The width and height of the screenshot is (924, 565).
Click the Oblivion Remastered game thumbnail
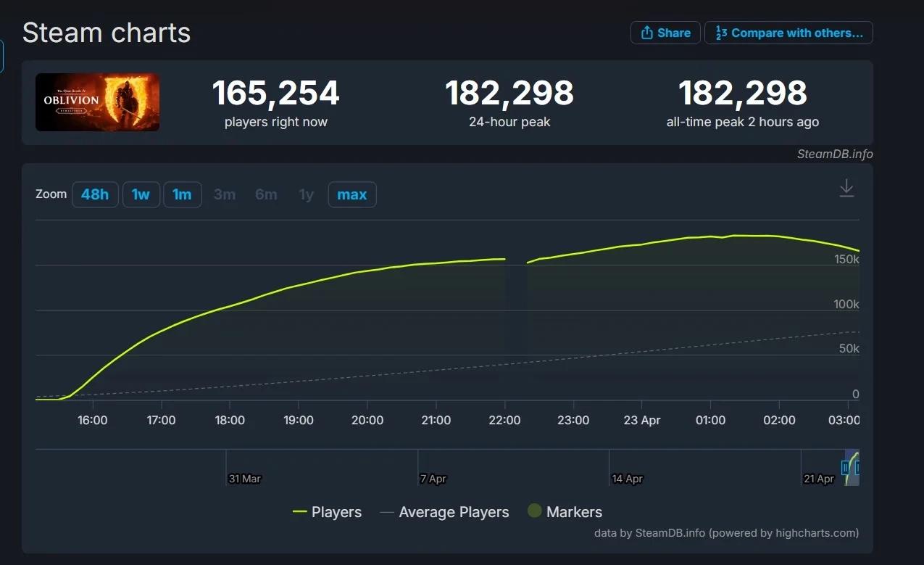click(x=97, y=102)
